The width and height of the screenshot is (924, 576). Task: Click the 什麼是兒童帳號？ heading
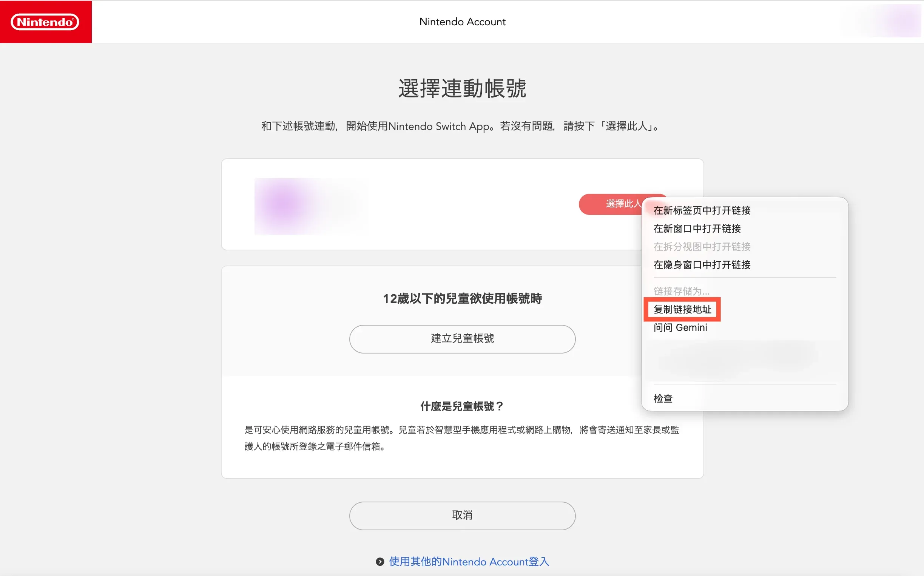(x=462, y=406)
